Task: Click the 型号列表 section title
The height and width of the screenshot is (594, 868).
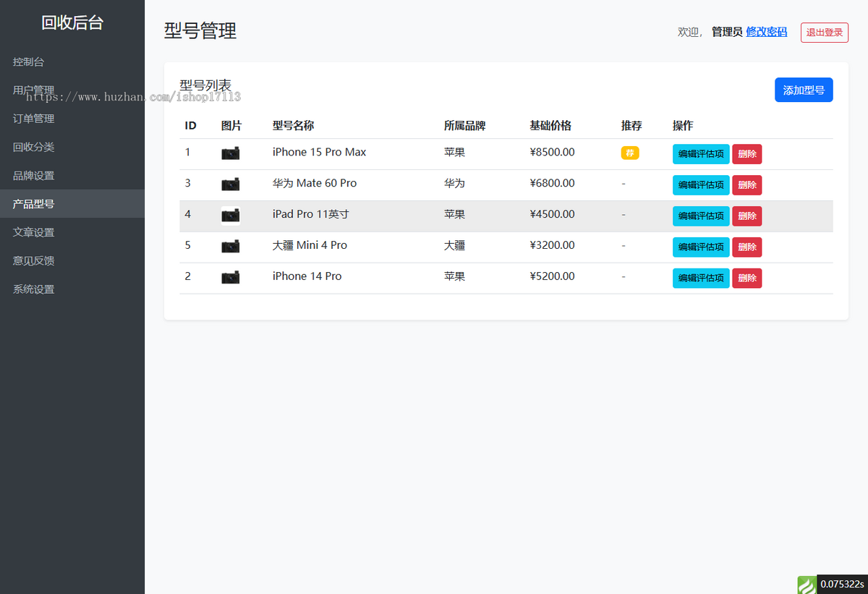Action: coord(205,85)
